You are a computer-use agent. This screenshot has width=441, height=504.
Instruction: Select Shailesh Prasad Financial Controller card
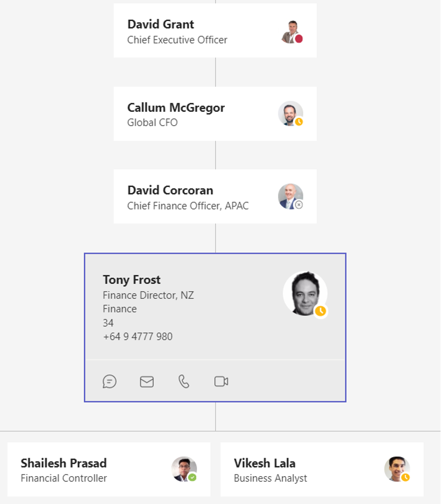click(x=109, y=469)
